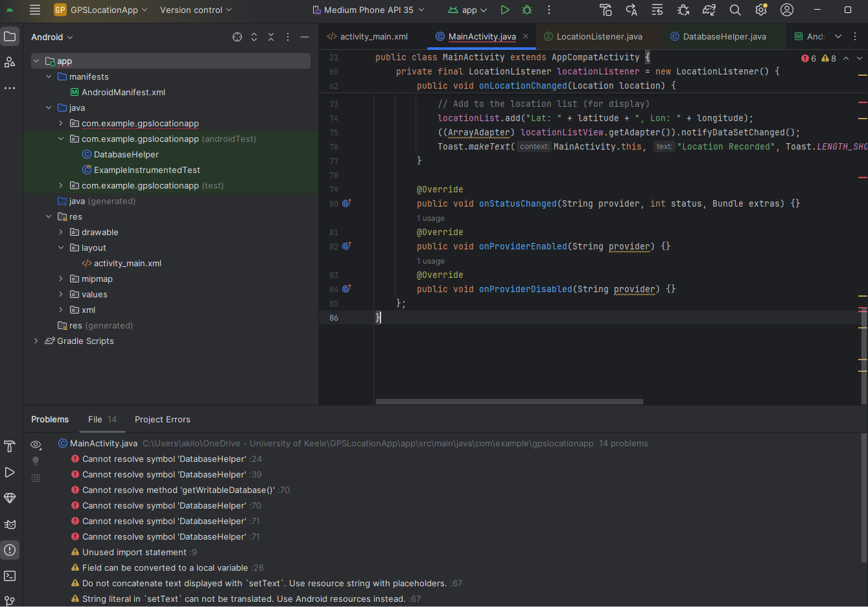Screen dimensions: 868x607
Task: Open App Quality Insights diamond icon
Action: pos(10,498)
